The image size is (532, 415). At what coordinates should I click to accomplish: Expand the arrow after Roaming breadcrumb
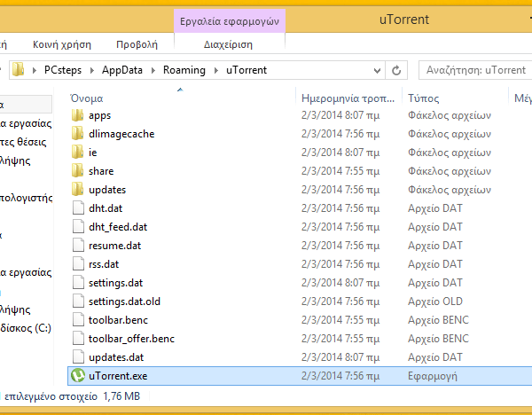point(216,70)
